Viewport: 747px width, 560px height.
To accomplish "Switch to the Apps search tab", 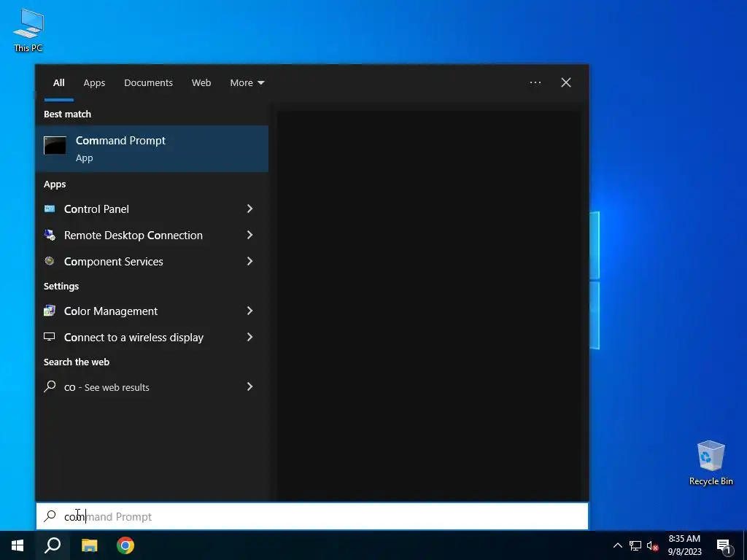I will tap(94, 83).
